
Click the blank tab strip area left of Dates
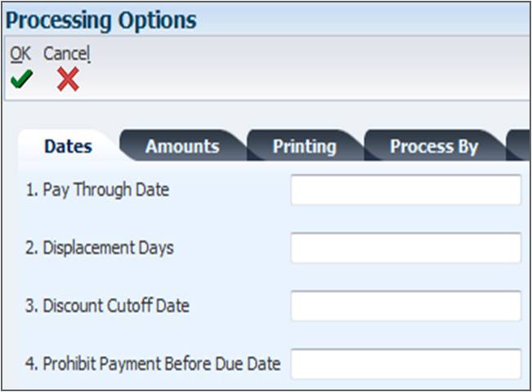[10, 146]
